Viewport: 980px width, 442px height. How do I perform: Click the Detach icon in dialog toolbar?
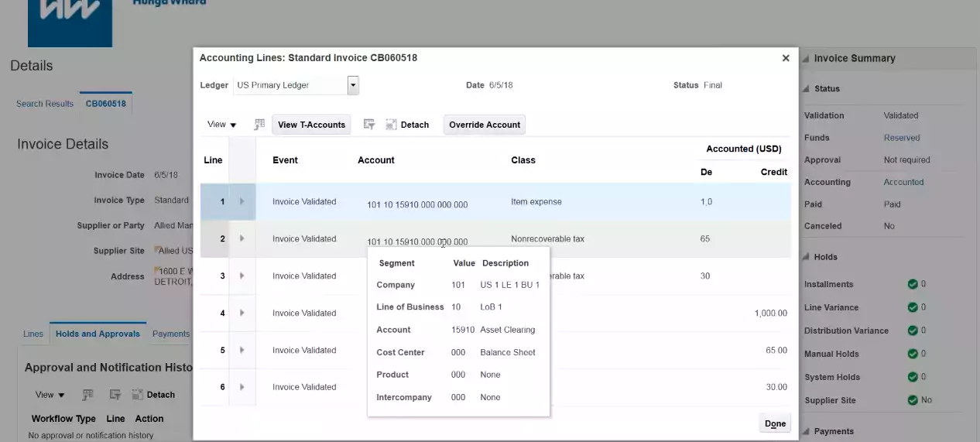[392, 125]
